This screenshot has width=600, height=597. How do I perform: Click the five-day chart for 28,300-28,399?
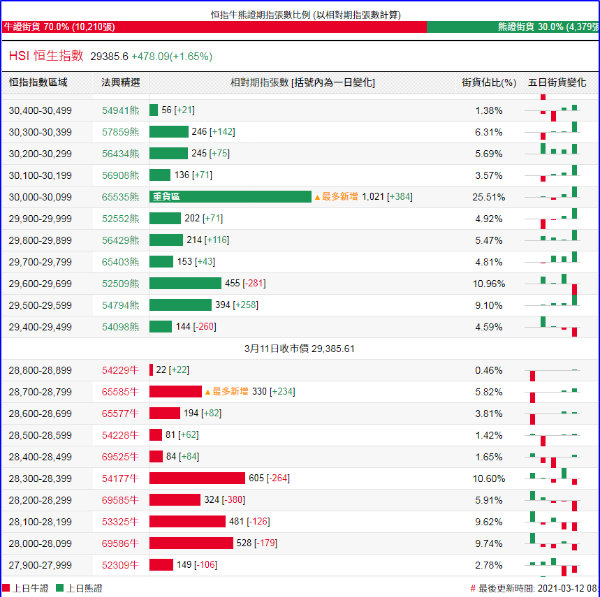tap(553, 478)
